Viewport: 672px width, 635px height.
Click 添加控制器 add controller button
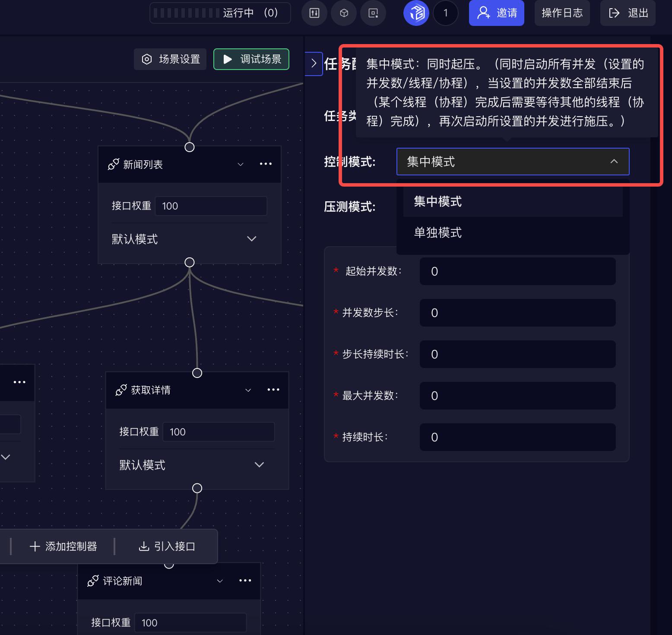(63, 546)
